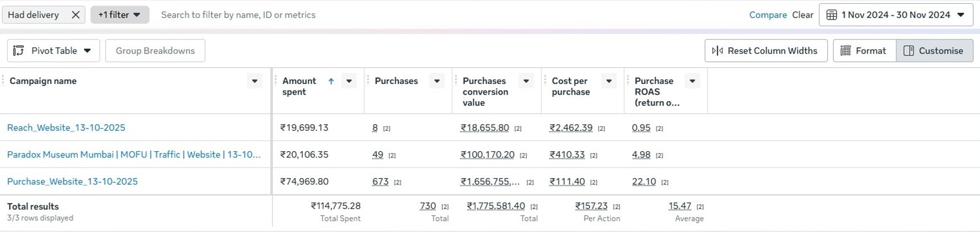The height and width of the screenshot is (232, 980).
Task: Click total purchases 730
Action: (428, 206)
